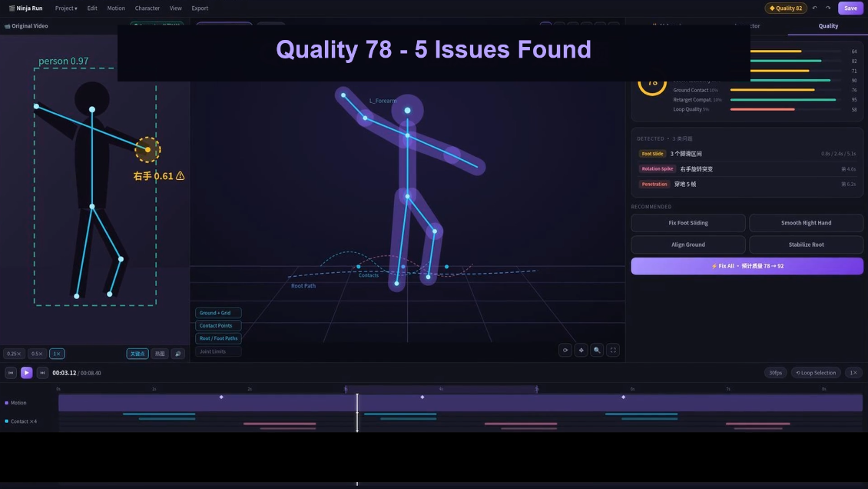
Task: Skip to the next frame
Action: [42, 373]
